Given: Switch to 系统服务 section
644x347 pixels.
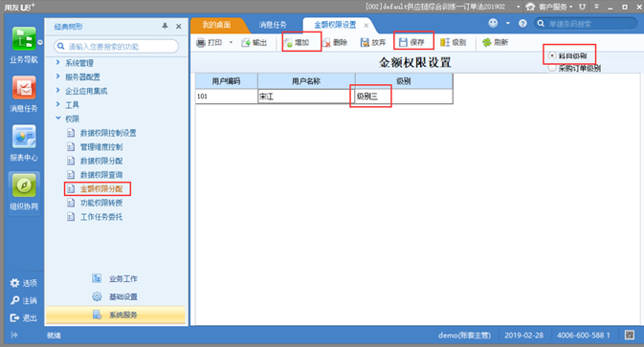Looking at the screenshot, I should [x=116, y=314].
